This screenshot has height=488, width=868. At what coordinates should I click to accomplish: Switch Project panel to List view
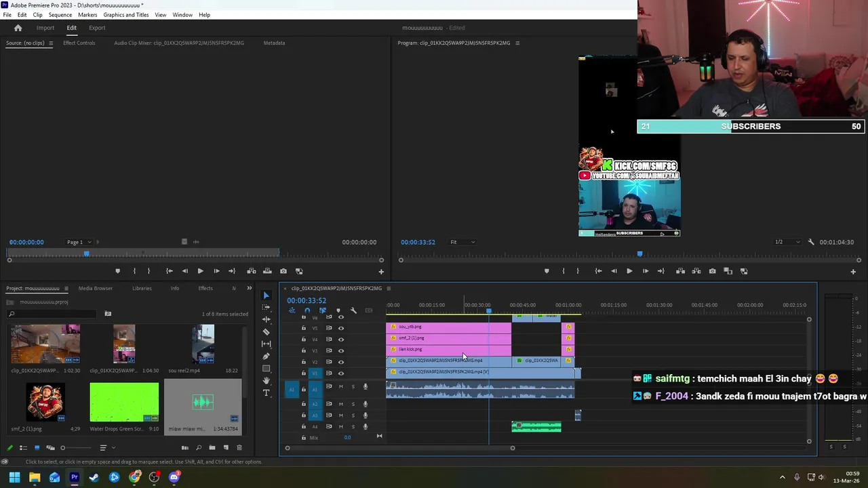coord(23,447)
